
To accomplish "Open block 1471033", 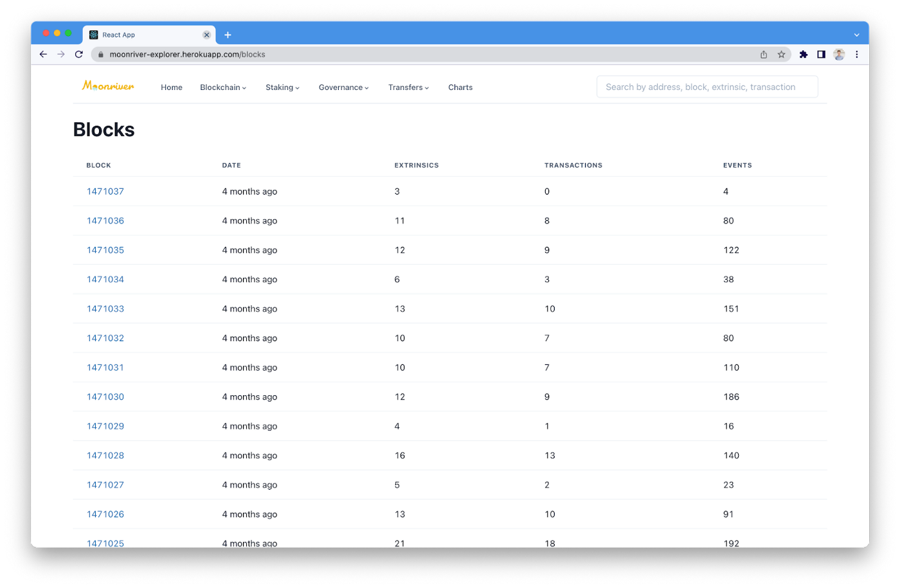I will tap(105, 309).
